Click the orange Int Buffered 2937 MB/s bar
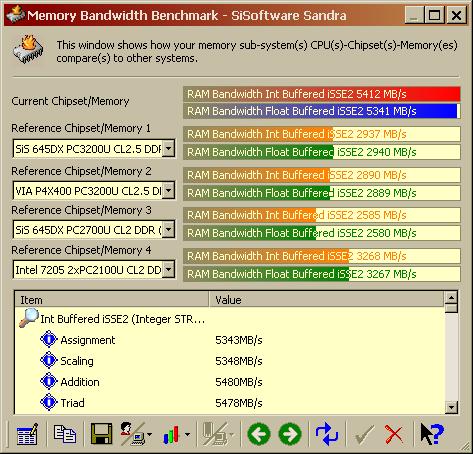 point(322,134)
